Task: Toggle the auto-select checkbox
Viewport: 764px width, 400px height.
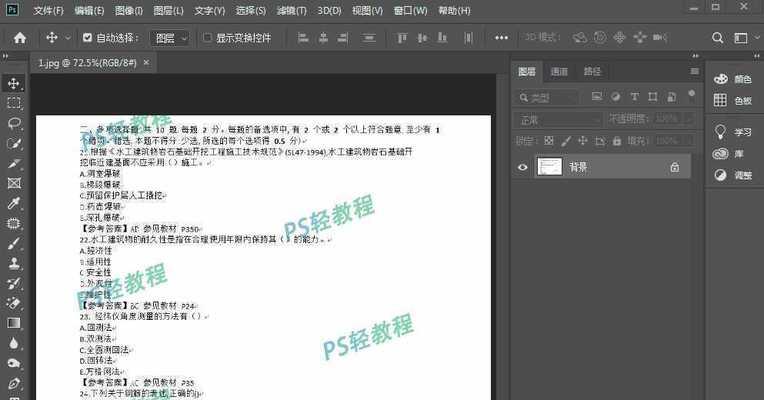Action: (x=87, y=38)
